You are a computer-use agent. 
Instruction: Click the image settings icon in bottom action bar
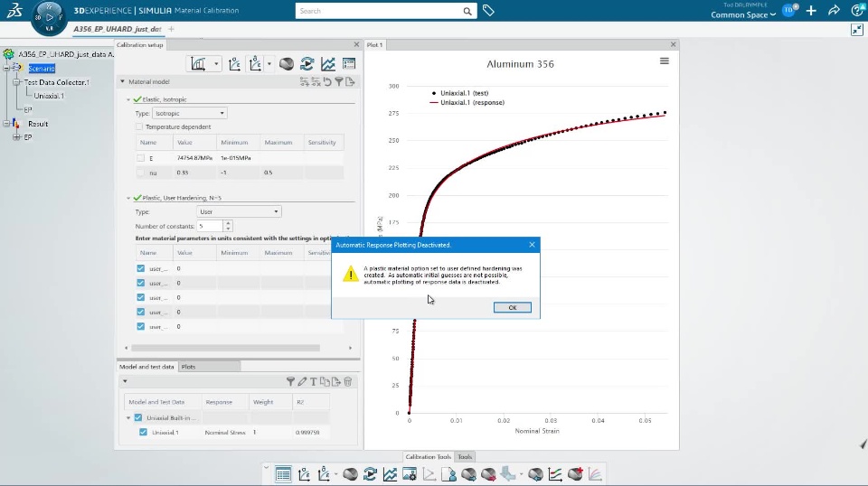tap(410, 474)
